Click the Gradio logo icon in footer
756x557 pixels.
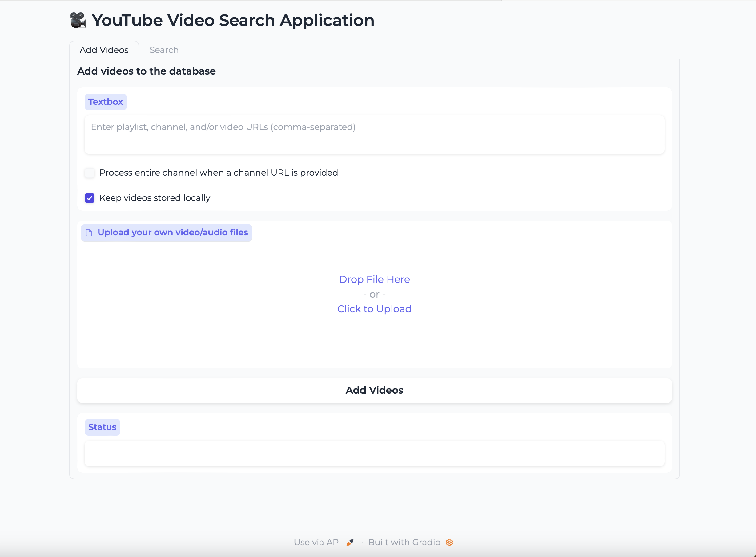coord(449,542)
